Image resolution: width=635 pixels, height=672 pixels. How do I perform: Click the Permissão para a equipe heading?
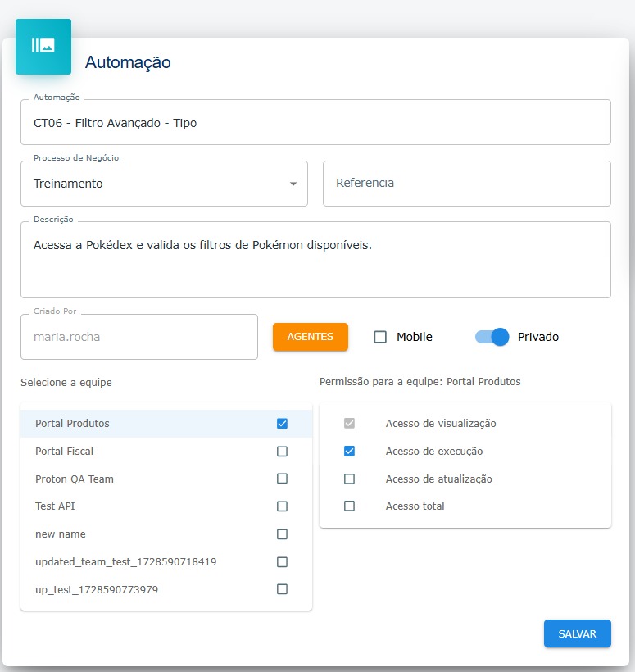(x=420, y=381)
